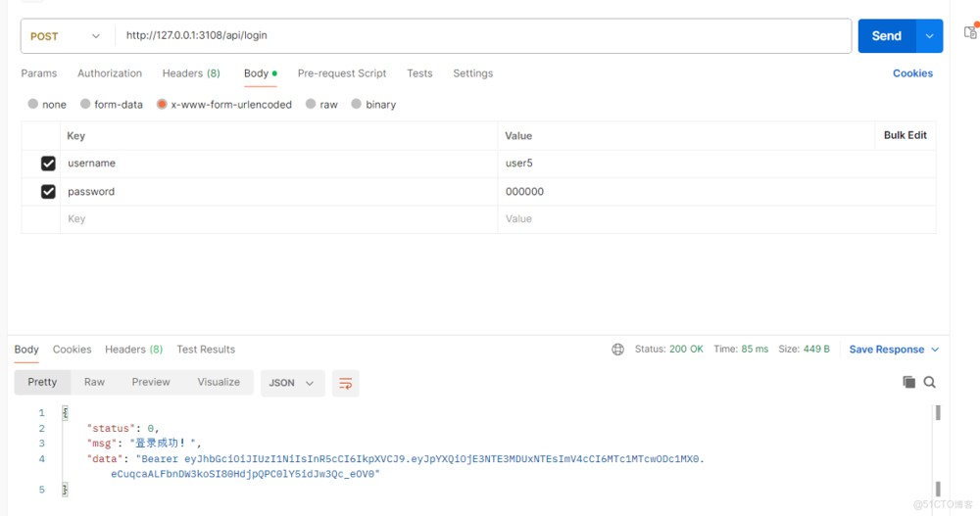Screen dimensions: 980x516
Task: Click the copy response icon
Action: 908,382
